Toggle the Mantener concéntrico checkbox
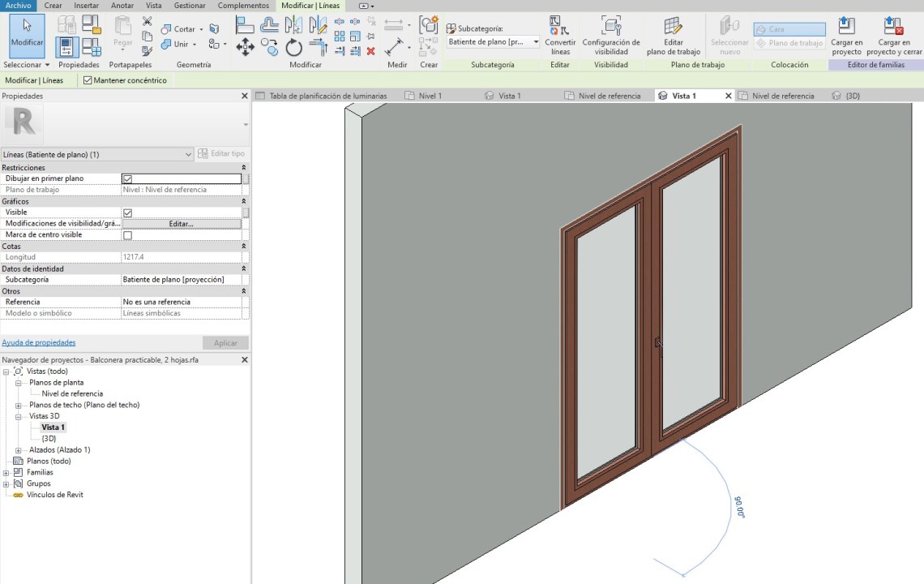924x584 pixels. [x=88, y=80]
